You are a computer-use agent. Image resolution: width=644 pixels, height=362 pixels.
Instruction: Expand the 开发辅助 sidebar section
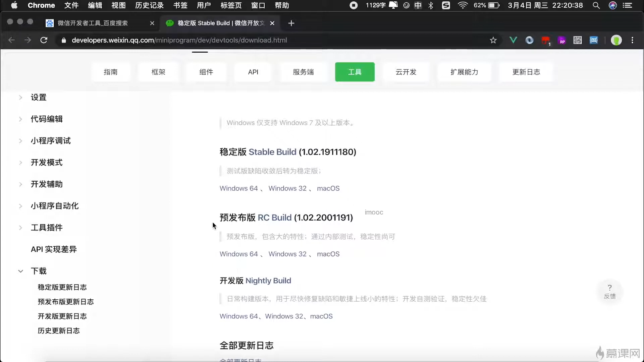pos(20,184)
